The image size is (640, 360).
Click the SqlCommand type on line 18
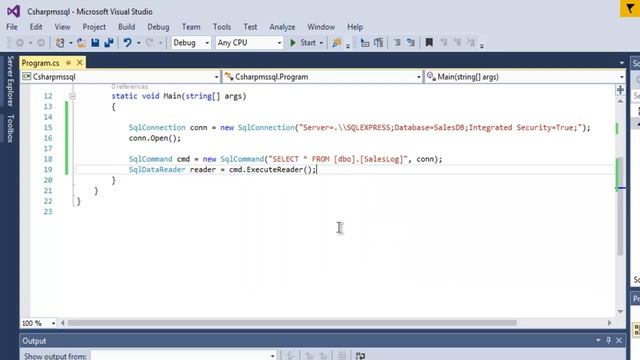point(151,159)
